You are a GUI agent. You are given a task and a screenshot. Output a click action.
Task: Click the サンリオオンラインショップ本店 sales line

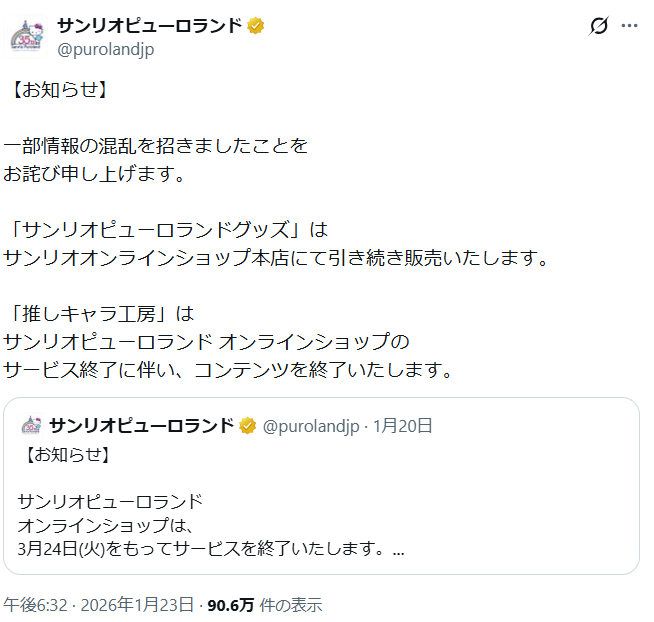click(275, 258)
